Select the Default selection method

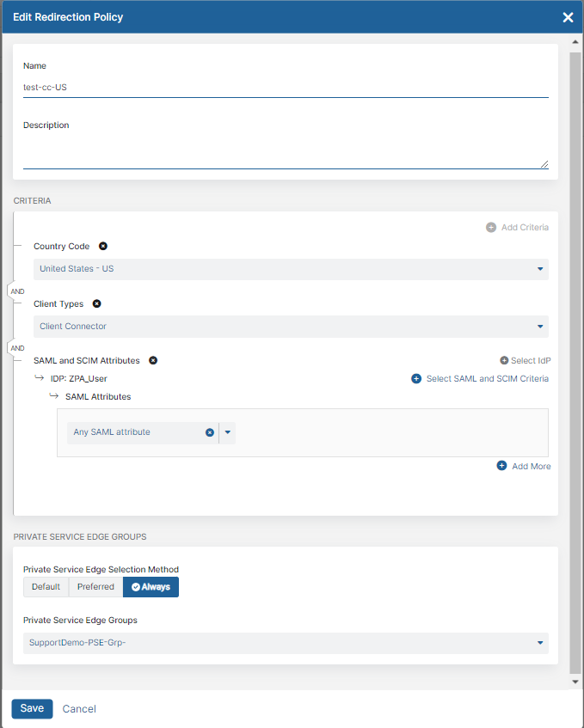tap(45, 586)
